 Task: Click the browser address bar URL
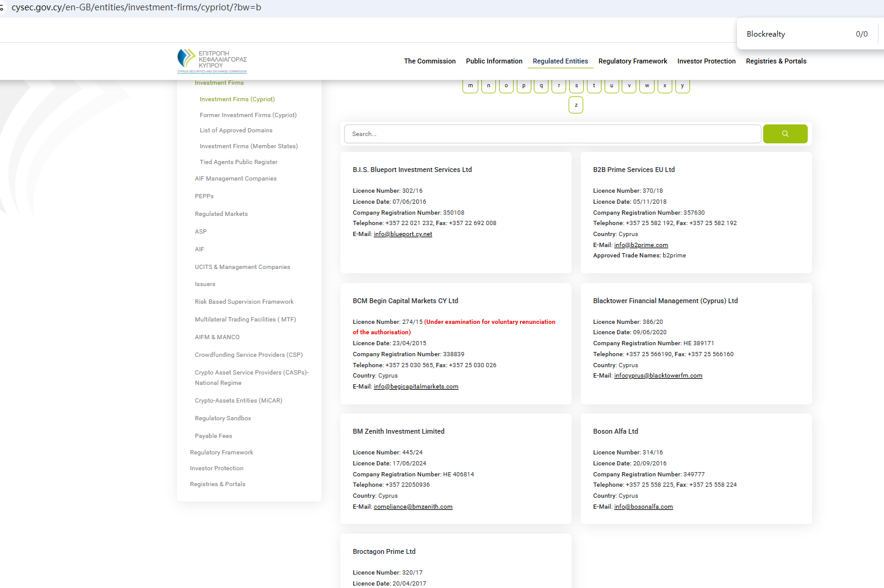[x=136, y=8]
